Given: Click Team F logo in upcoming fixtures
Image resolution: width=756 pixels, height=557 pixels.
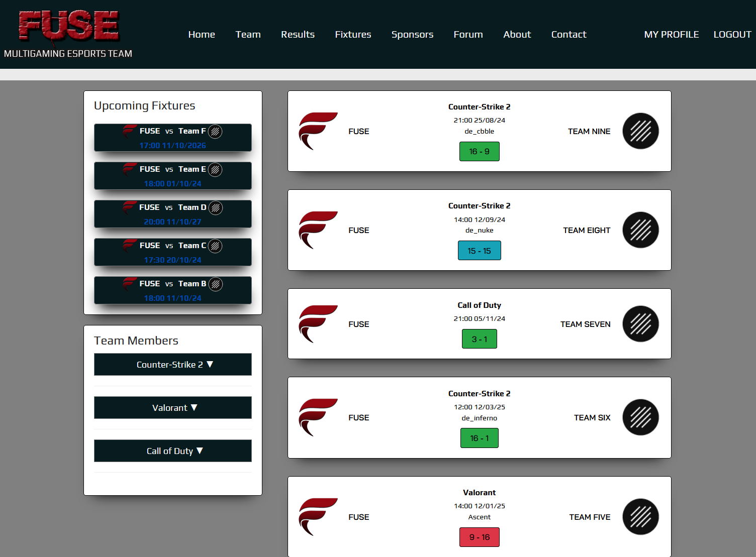Looking at the screenshot, I should [215, 132].
